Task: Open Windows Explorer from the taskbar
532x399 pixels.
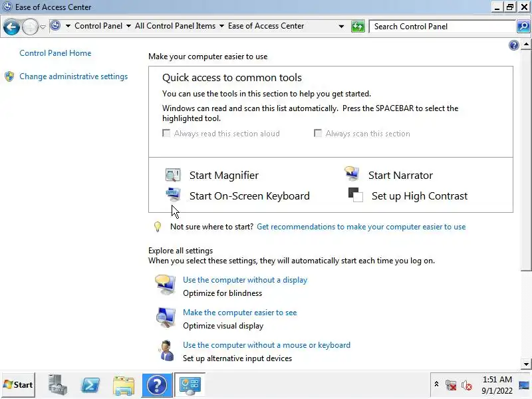Action: tap(124, 386)
